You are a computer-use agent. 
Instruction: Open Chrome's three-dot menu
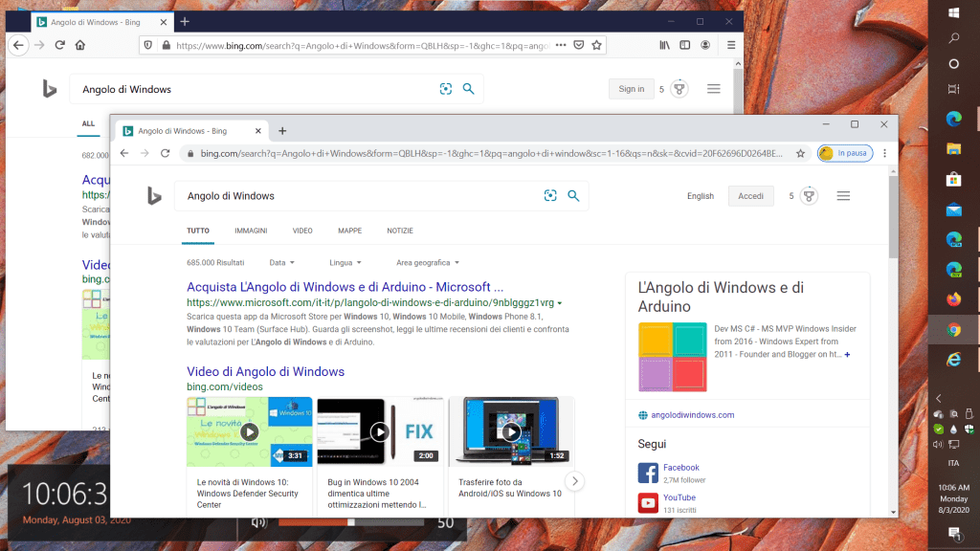coord(884,153)
